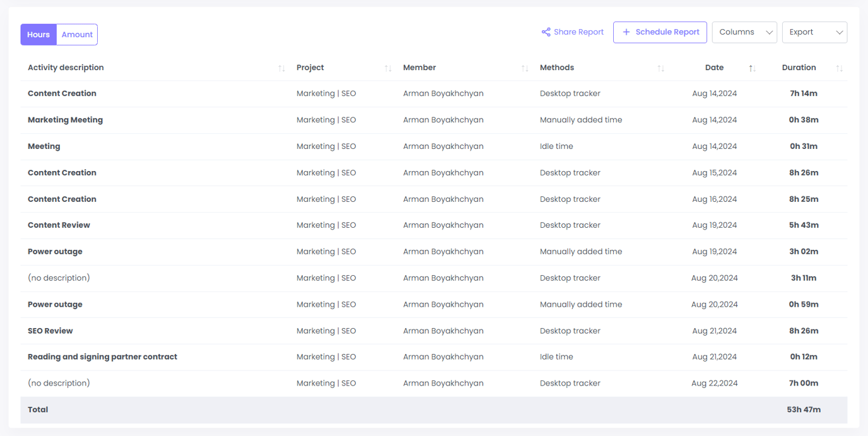Click the share icon before Share Report
This screenshot has height=436, width=868.
click(x=545, y=32)
